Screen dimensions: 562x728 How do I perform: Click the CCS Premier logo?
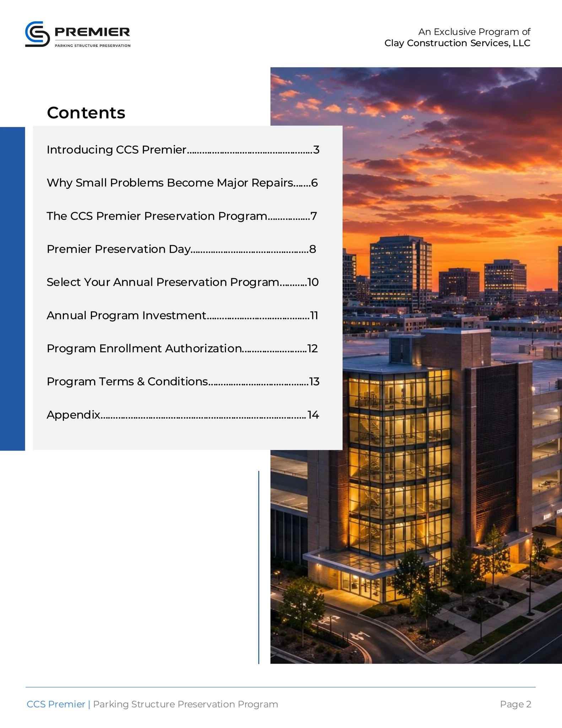[x=78, y=34]
